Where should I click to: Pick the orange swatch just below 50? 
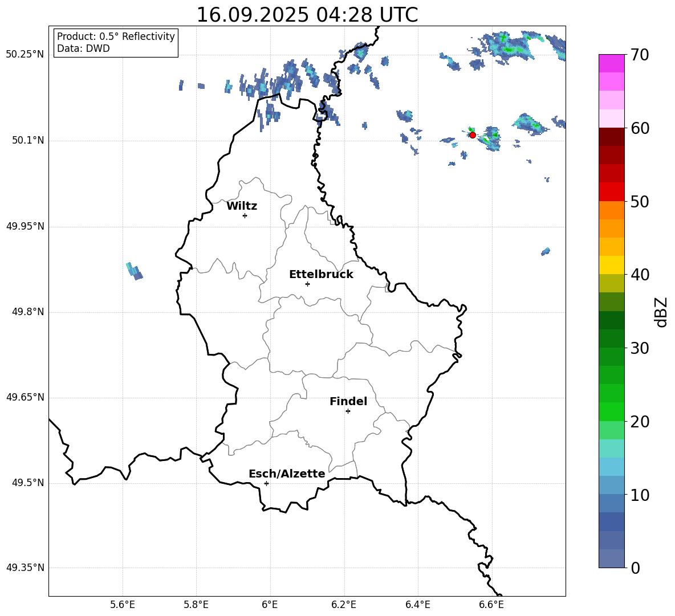pyautogui.click(x=611, y=210)
